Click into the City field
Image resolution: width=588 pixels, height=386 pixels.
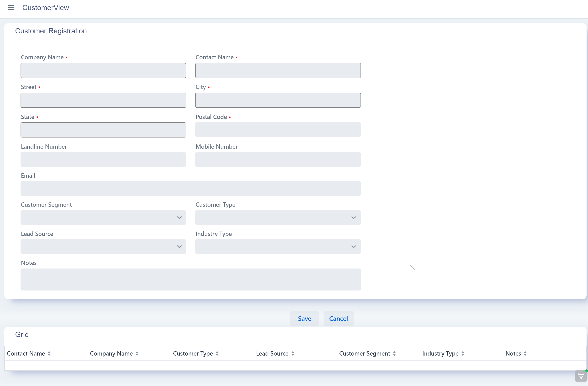coord(278,100)
